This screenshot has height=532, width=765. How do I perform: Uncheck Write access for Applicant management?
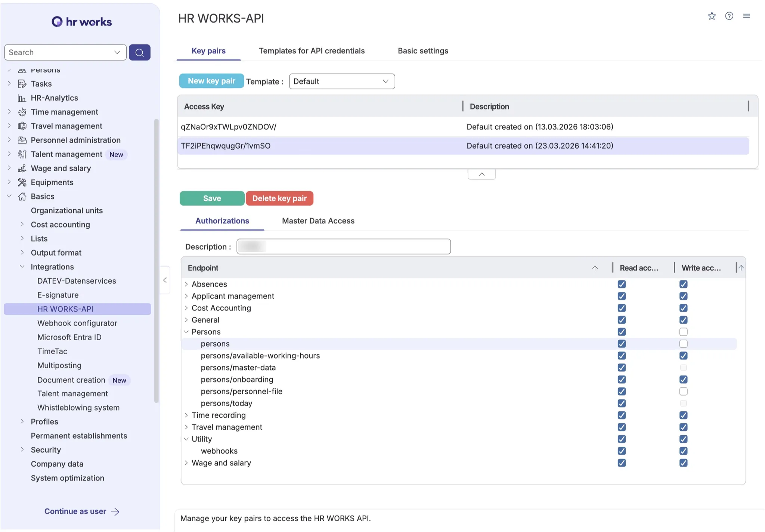[x=684, y=296]
